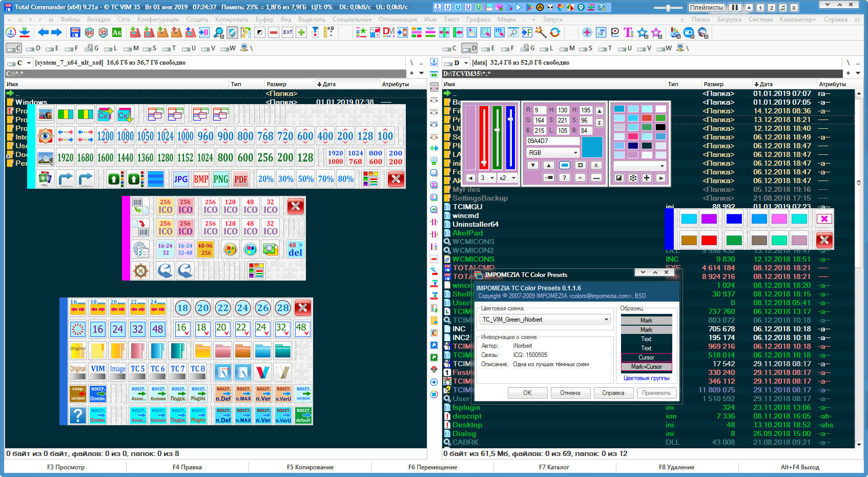This screenshot has height=477, width=868.
Task: Pick the purple swatch in the two-row toolbar
Action: pyautogui.click(x=709, y=219)
